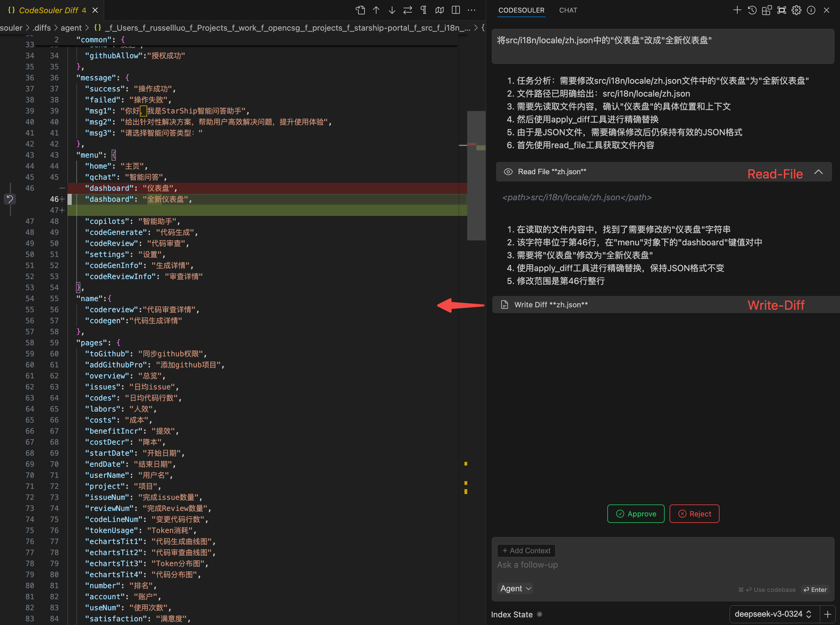Click the map icon in the diff toolbar
This screenshot has width=840, height=625.
coord(440,10)
